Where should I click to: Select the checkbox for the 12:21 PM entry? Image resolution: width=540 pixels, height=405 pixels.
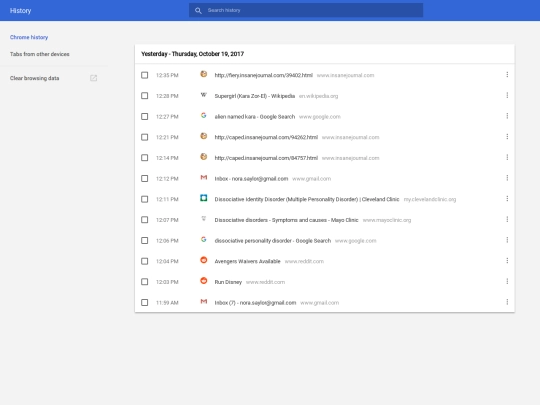click(x=145, y=137)
